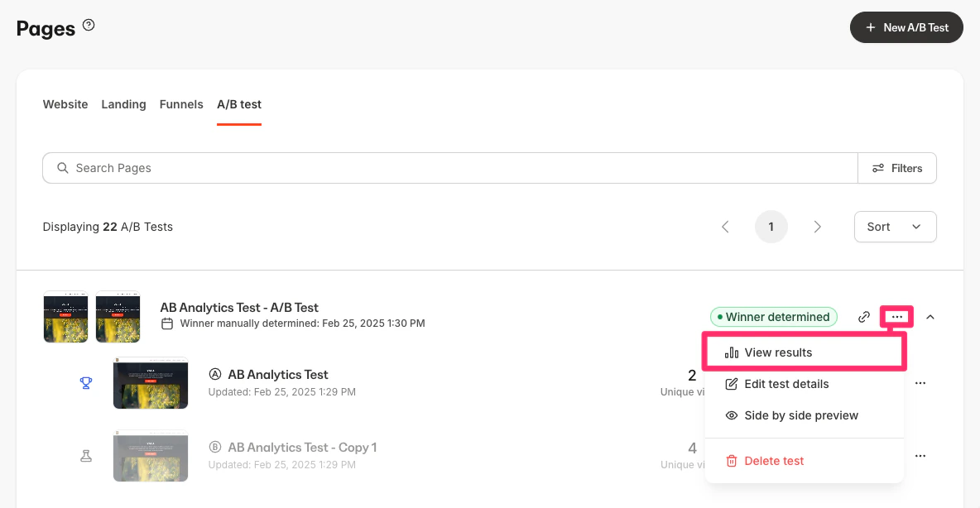Click the trophy winner icon beside AB Analytics Test
This screenshot has width=980, height=508.
(86, 383)
